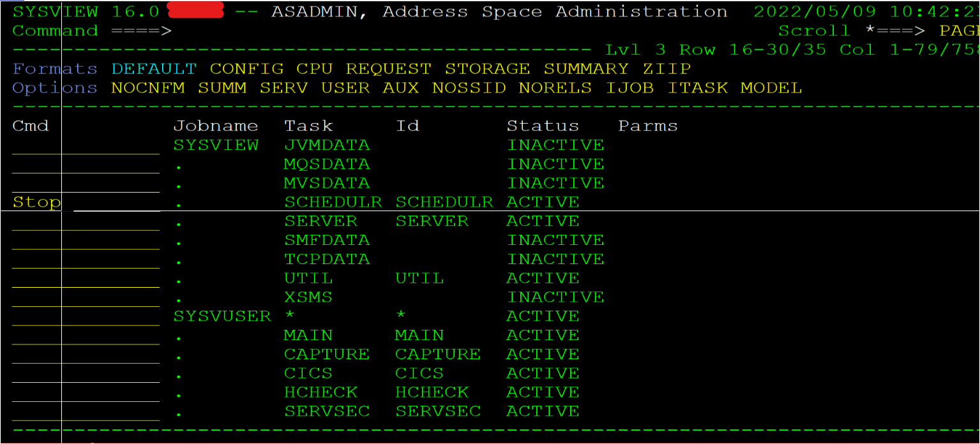Viewport: 980px width, 444px height.
Task: Toggle the SERV option
Action: [283, 87]
